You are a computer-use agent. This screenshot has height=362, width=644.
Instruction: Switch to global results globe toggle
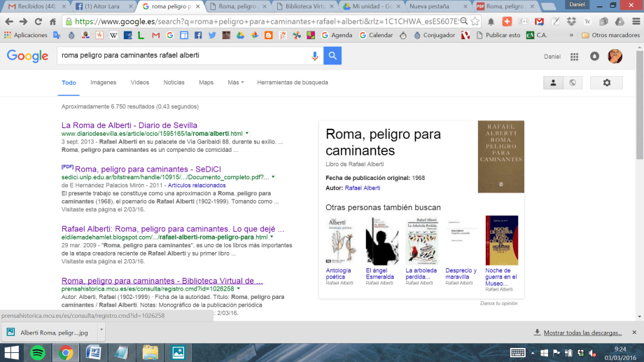tap(573, 83)
